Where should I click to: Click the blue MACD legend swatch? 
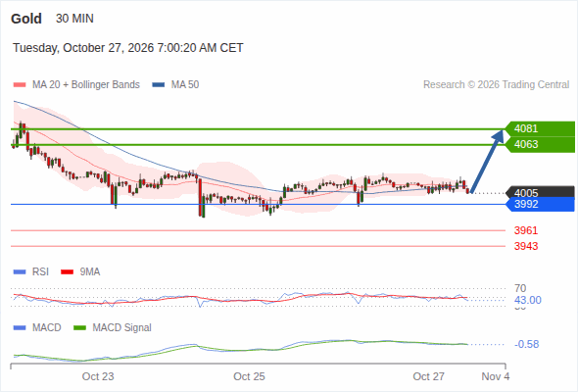coord(20,328)
